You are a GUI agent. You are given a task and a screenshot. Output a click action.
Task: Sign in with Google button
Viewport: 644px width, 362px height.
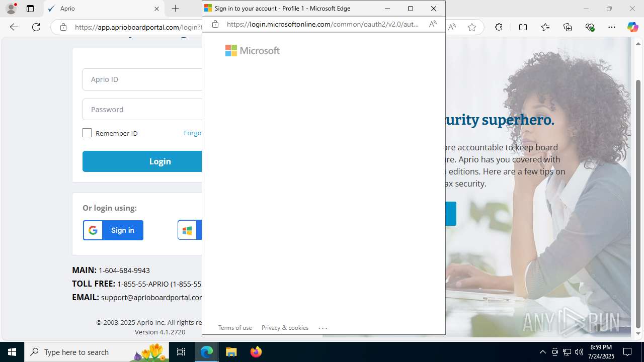coord(113,230)
